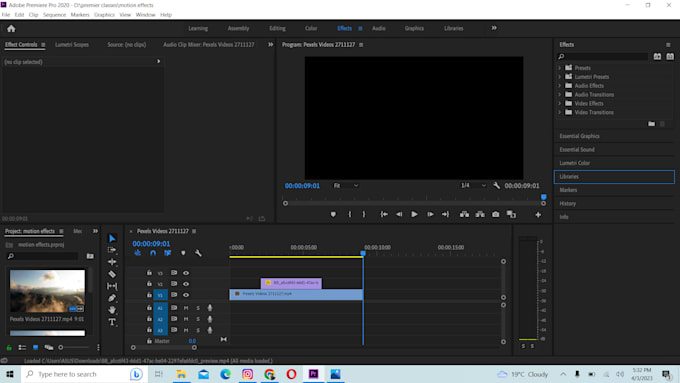Click New Custom Bin icon in Effects panel
This screenshot has height=383, width=680.
(x=651, y=124)
